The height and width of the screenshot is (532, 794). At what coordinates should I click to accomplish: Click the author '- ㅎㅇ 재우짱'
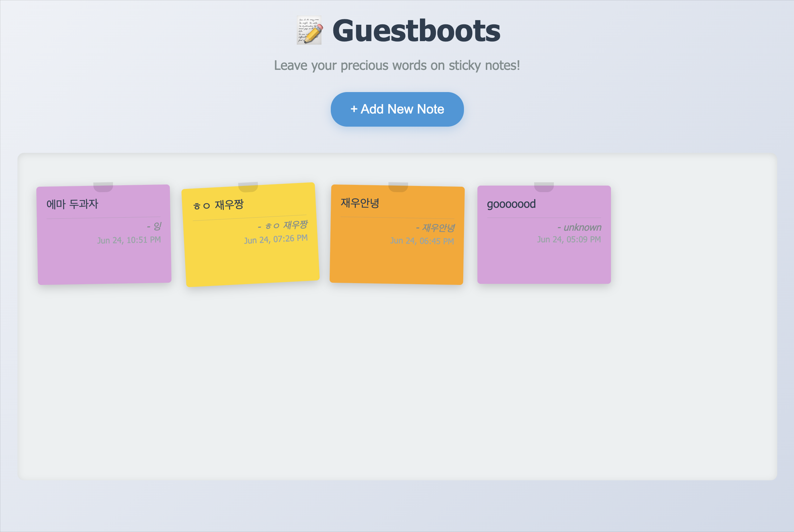[283, 225]
